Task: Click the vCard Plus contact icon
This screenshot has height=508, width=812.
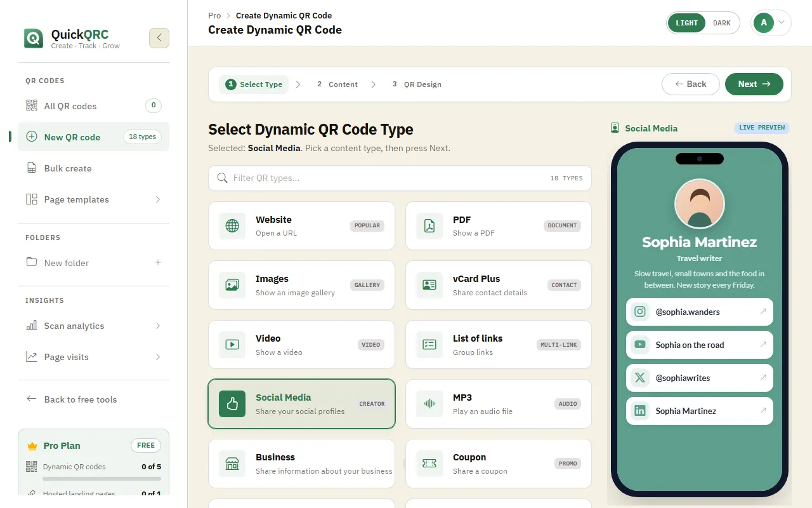Action: pos(429,285)
